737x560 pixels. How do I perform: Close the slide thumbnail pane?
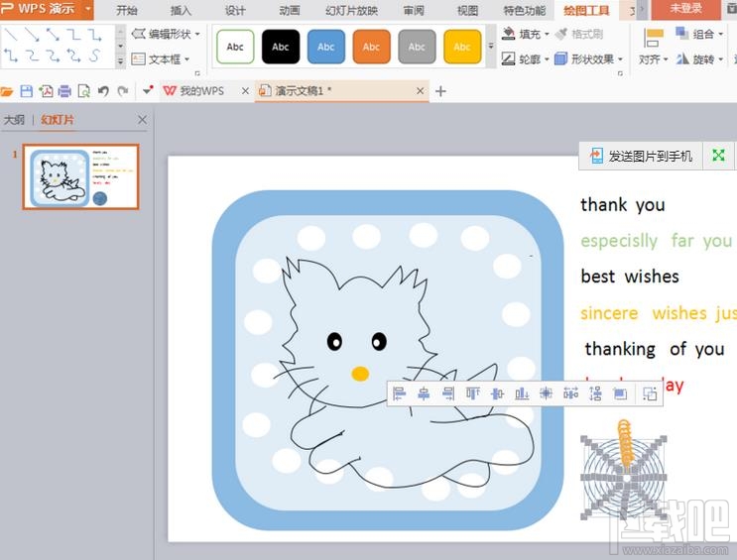pyautogui.click(x=143, y=120)
